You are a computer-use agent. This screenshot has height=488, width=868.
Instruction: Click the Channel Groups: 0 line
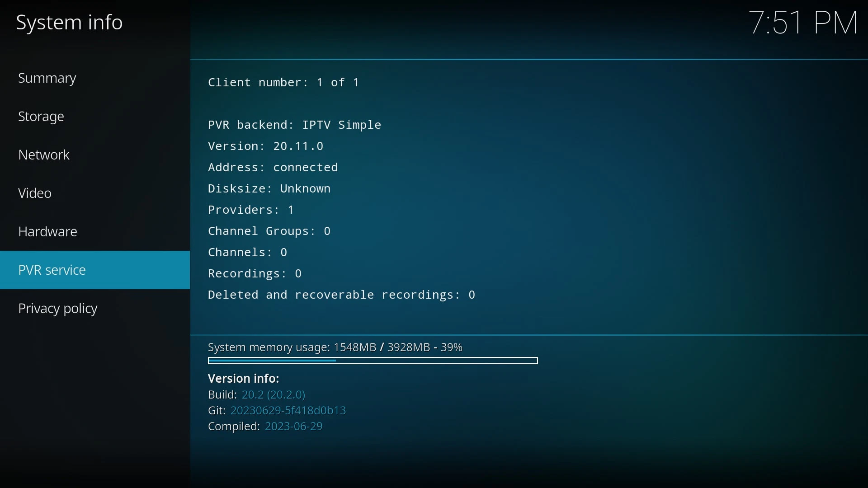coord(270,231)
